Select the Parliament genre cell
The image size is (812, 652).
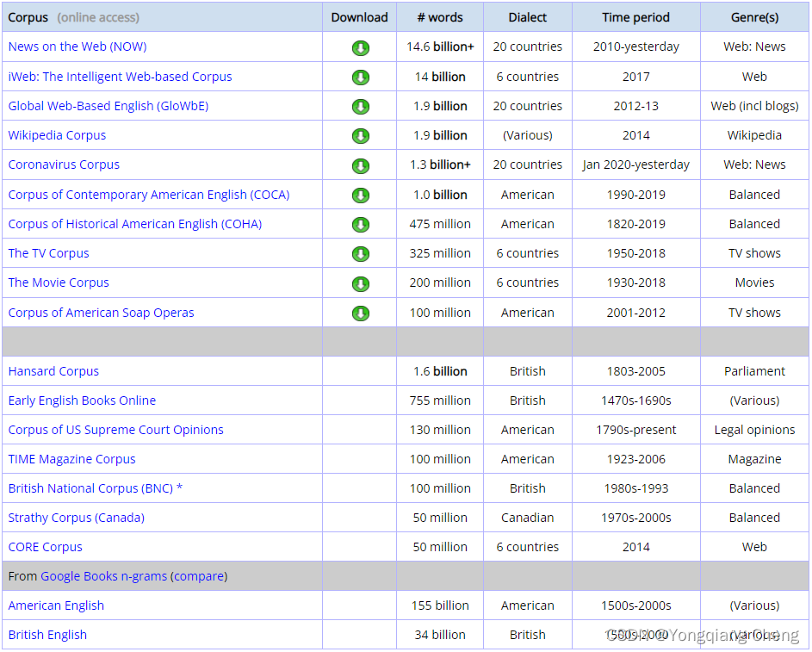point(754,371)
